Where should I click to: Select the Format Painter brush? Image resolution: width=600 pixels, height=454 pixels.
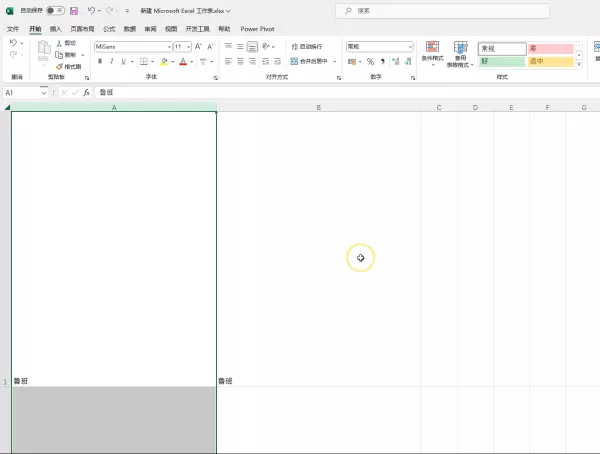(69, 67)
